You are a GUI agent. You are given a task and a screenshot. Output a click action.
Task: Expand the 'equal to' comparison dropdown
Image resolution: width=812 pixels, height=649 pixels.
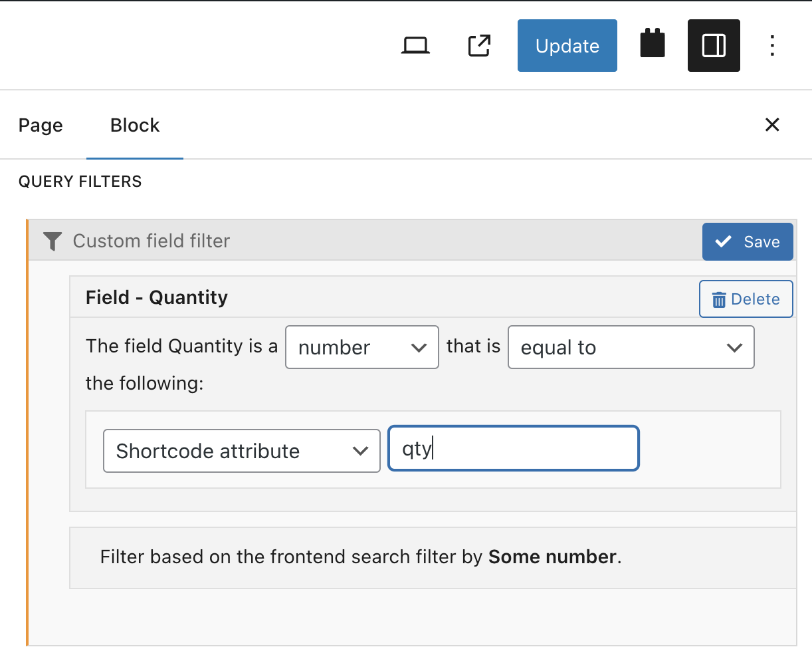[x=631, y=347]
